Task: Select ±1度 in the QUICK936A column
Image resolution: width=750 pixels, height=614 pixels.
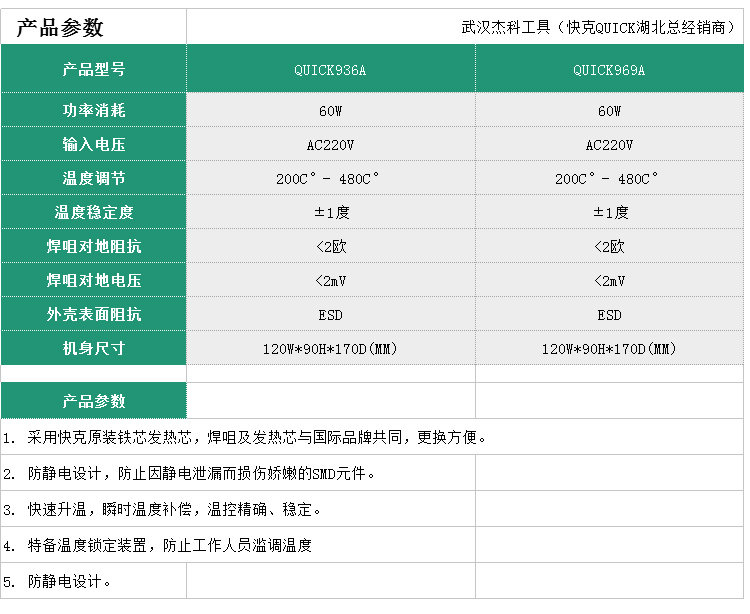Action: click(x=331, y=212)
